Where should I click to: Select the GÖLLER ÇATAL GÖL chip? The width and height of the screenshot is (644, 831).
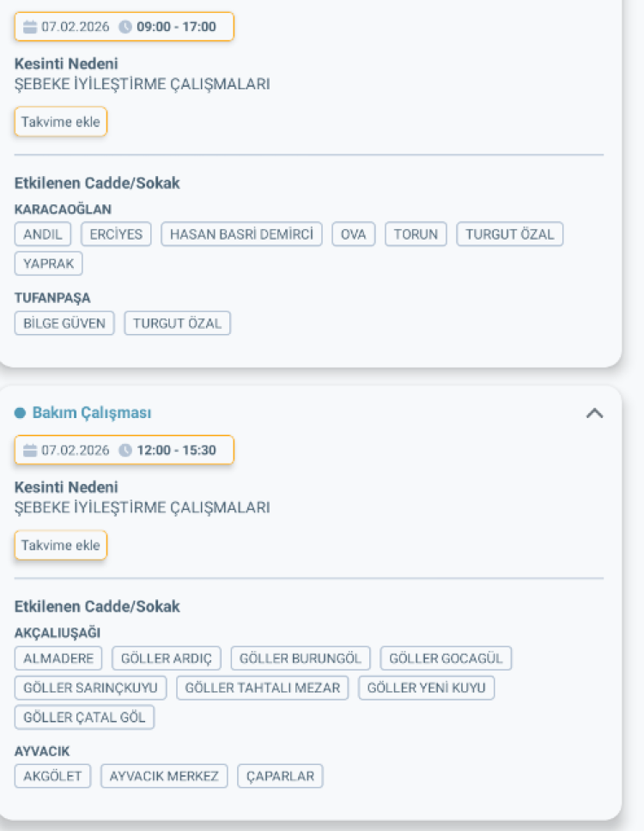[83, 717]
